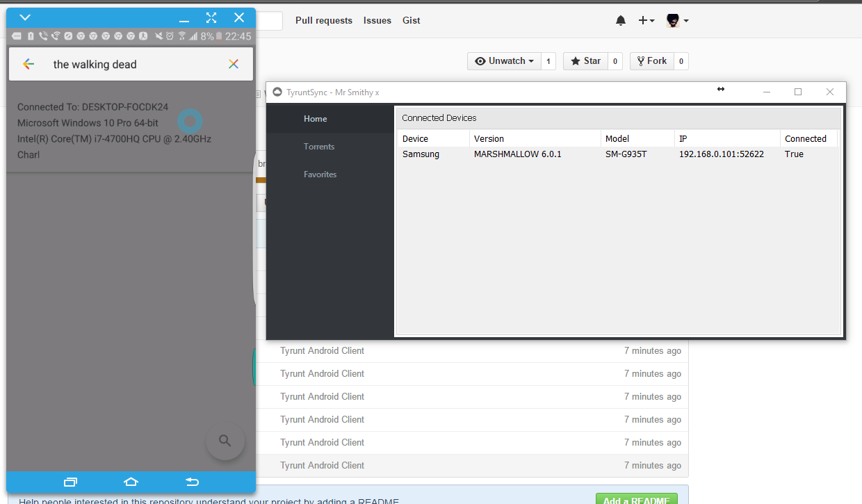Click the muted sound icon in phone status bar
The image size is (862, 504).
point(158,36)
